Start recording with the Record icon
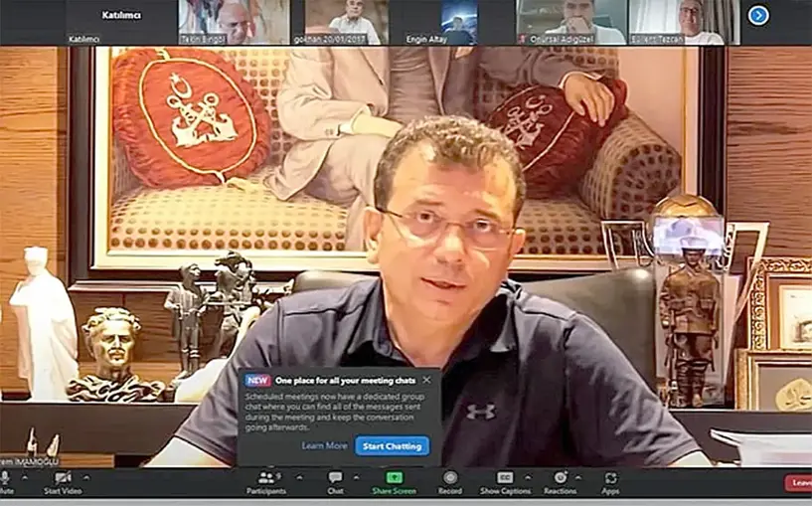812x506 pixels. point(449,481)
